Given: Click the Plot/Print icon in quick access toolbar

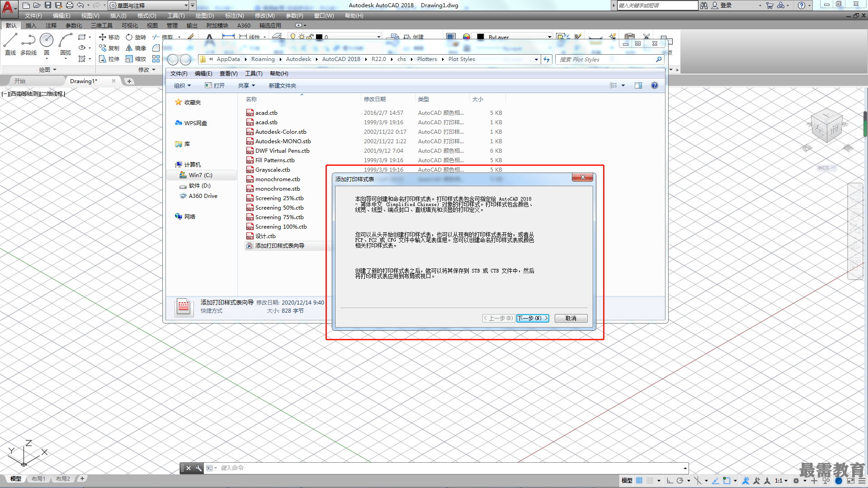Looking at the screenshot, I should [x=70, y=5].
